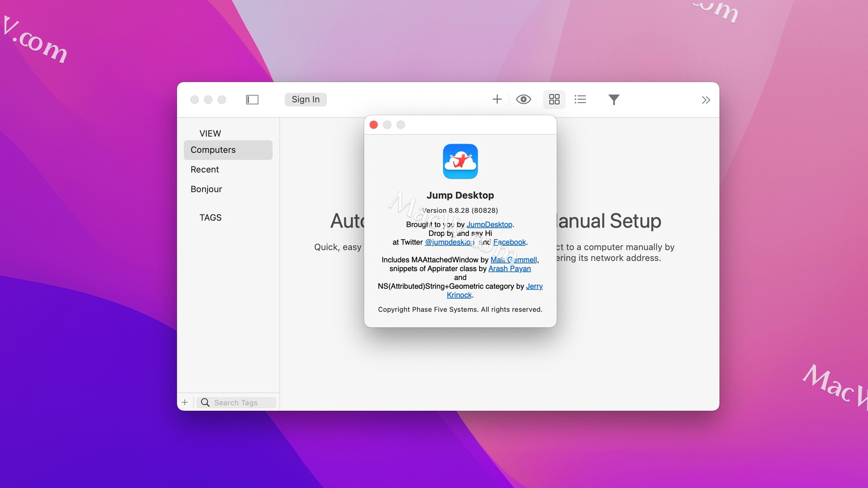
Task: Expand the sidebar panel toggle
Action: click(251, 99)
